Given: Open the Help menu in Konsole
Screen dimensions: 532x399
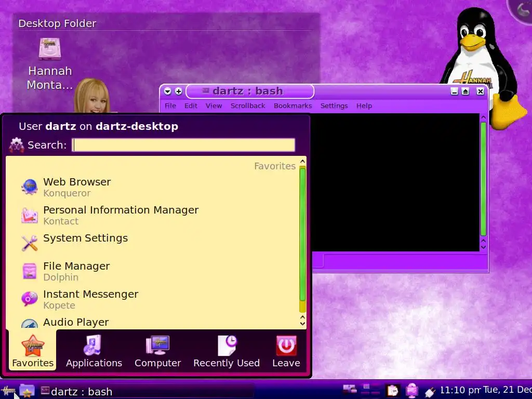Looking at the screenshot, I should [364, 105].
